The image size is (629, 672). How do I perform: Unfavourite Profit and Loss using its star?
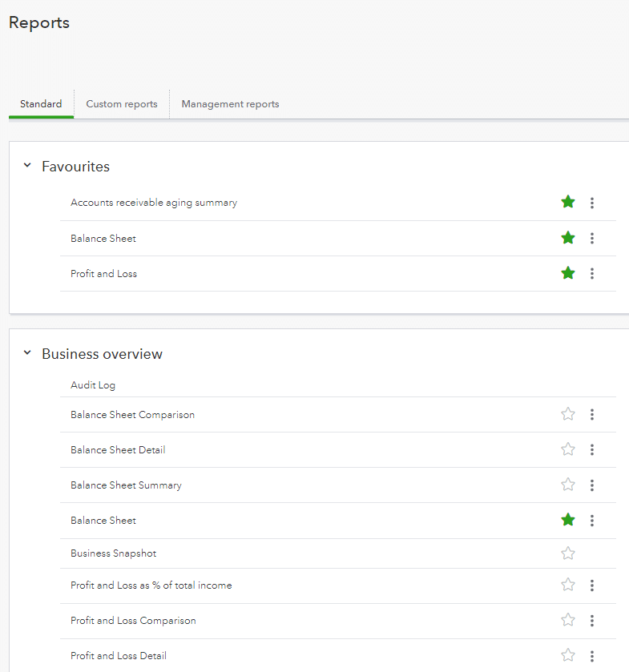tap(568, 273)
